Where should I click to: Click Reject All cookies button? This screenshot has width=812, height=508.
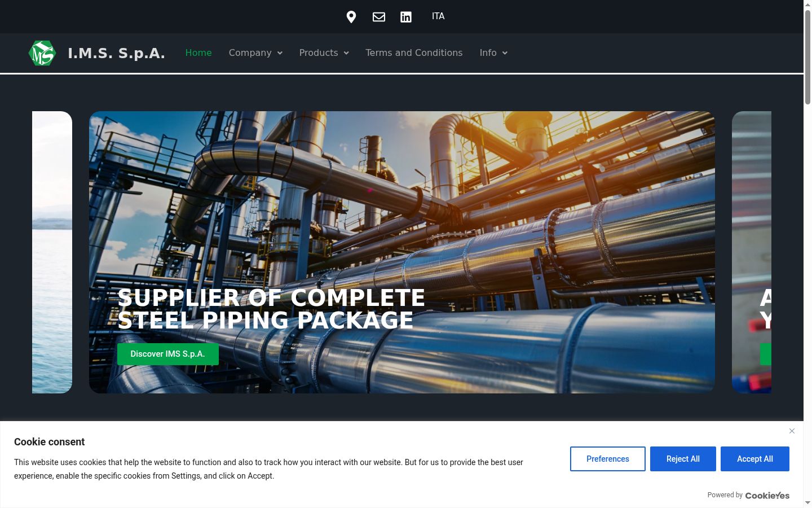pyautogui.click(x=683, y=459)
